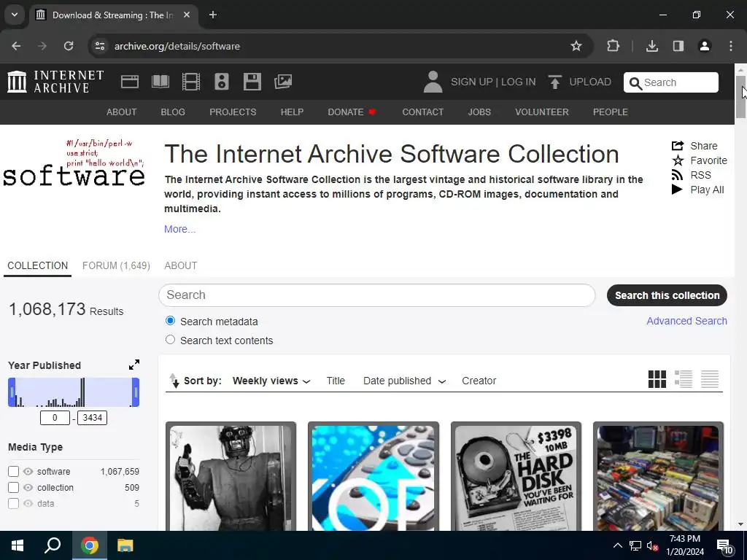Toggle eye icon for software filter
This screenshot has width=747, height=560.
tap(28, 472)
